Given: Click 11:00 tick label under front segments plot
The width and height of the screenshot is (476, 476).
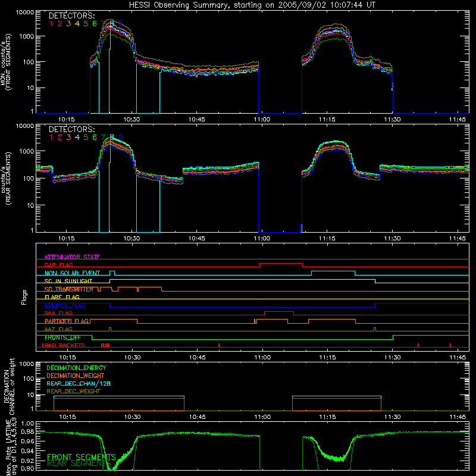Looking at the screenshot, I should click(x=262, y=120).
